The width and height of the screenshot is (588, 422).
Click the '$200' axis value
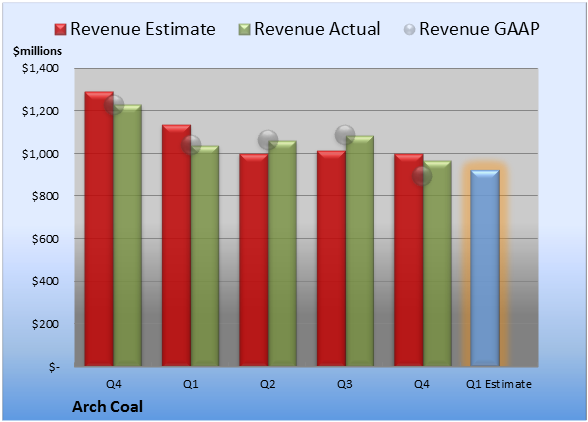[45, 324]
